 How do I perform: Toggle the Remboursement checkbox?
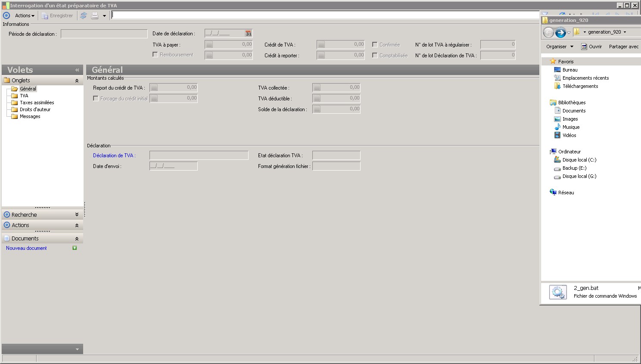coord(155,55)
